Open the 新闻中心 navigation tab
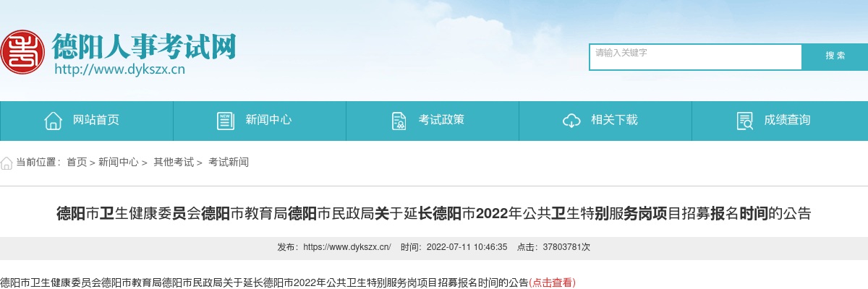The height and width of the screenshot is (289, 868). pyautogui.click(x=260, y=121)
